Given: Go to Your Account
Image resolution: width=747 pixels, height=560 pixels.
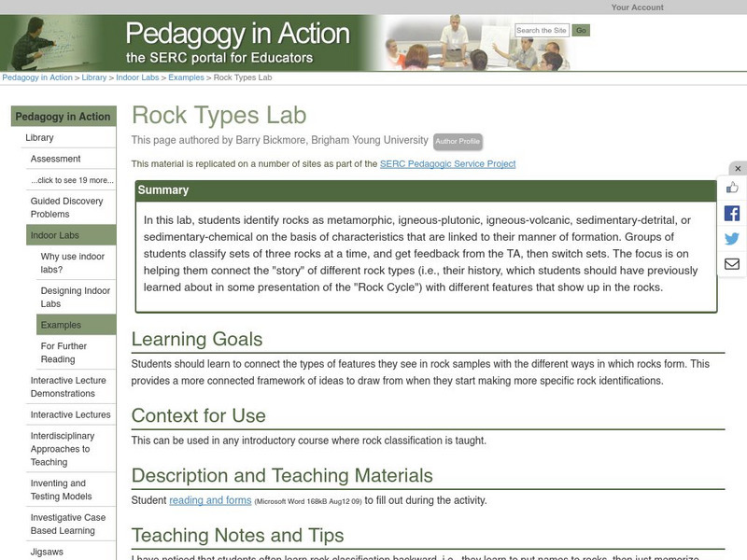Looking at the screenshot, I should click(637, 7).
